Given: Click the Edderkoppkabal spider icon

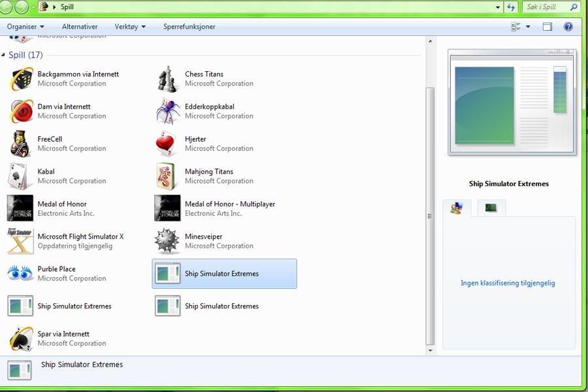Looking at the screenshot, I should coord(167,112).
